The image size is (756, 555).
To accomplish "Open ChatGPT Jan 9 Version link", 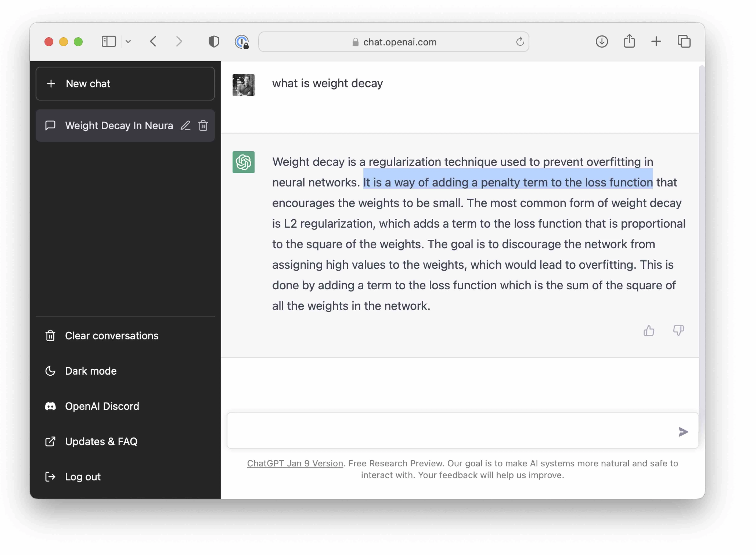I will point(295,463).
